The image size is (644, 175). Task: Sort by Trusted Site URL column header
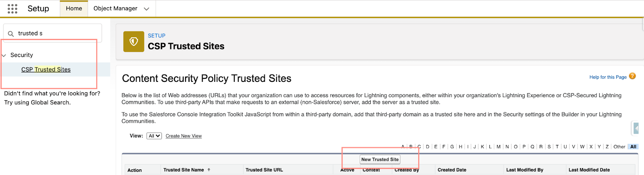[x=264, y=170]
